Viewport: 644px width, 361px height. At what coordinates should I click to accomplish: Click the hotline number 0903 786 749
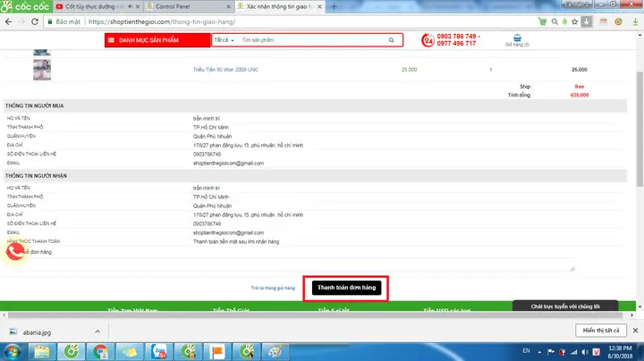[456, 37]
